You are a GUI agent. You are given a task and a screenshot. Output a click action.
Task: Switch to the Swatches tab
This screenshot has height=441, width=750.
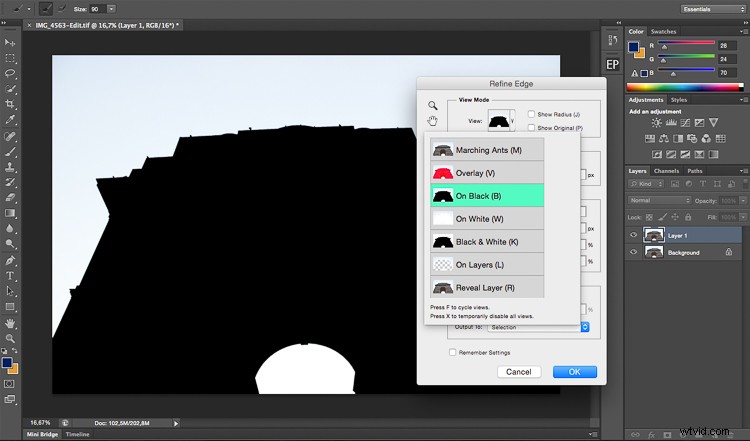[663, 32]
